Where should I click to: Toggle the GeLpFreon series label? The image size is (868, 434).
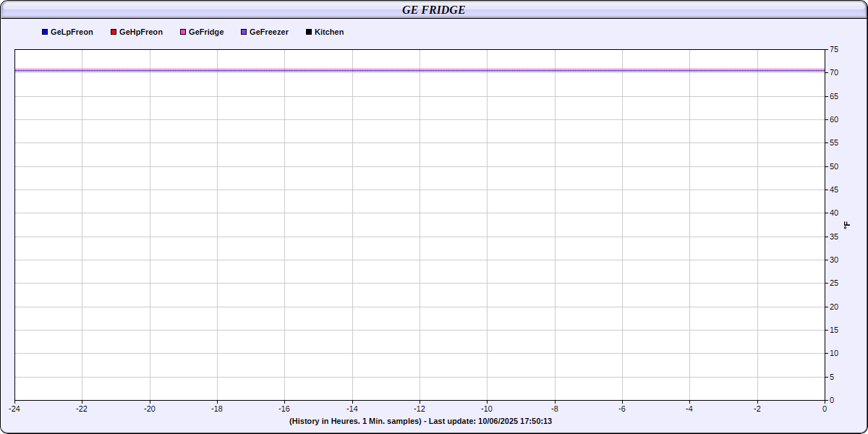tap(72, 33)
